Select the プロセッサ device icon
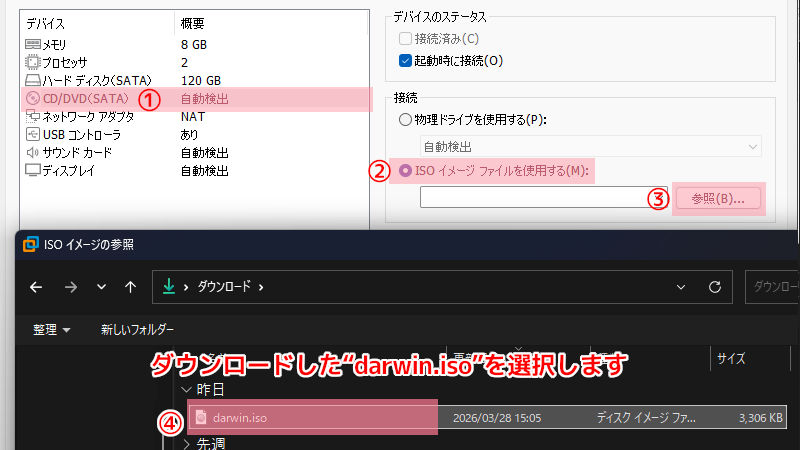This screenshot has width=800, height=450. pos(32,62)
